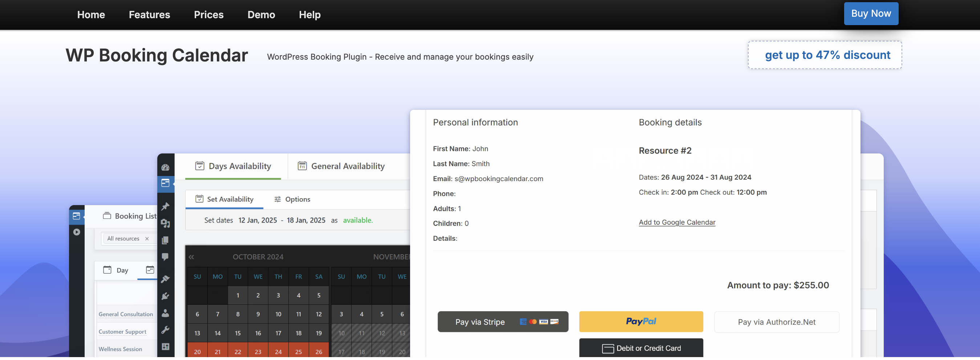Screen dimensions: 980x360
Task: Check the Set Availability checkbox icon
Action: pos(200,199)
